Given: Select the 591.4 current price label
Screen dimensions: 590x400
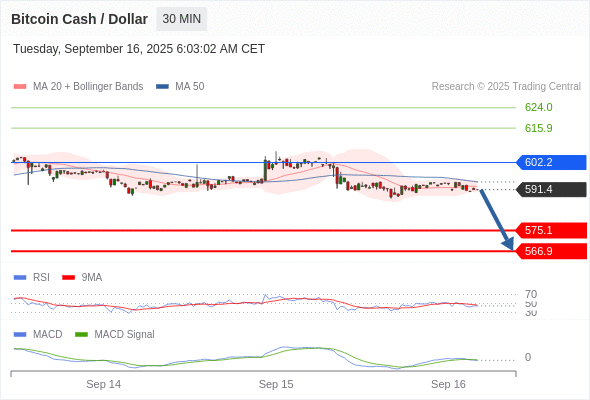Looking at the screenshot, I should point(551,189).
